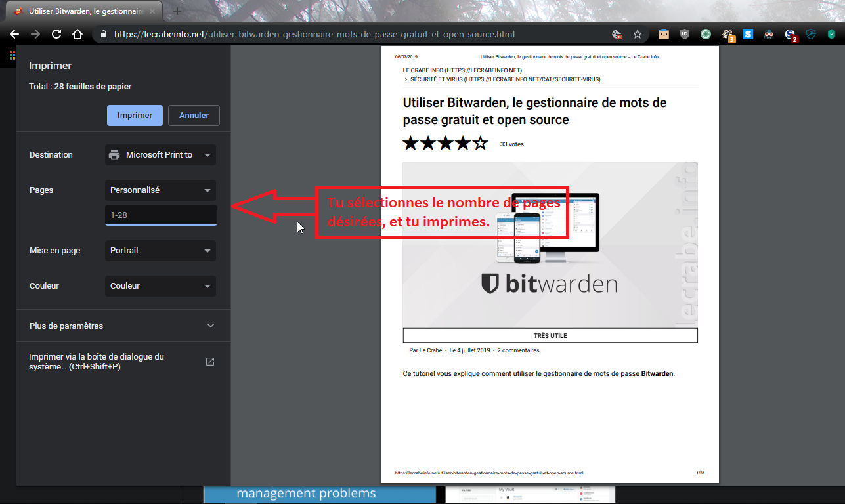Open the extension with red badge 2
Screen dimensions: 845x504
point(791,35)
